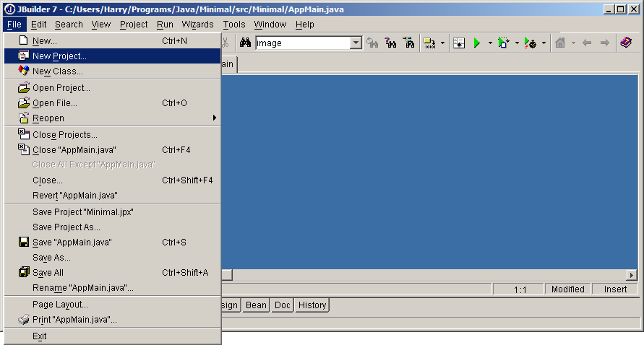
Task: Choose Save All entry
Action: [x=113, y=272]
